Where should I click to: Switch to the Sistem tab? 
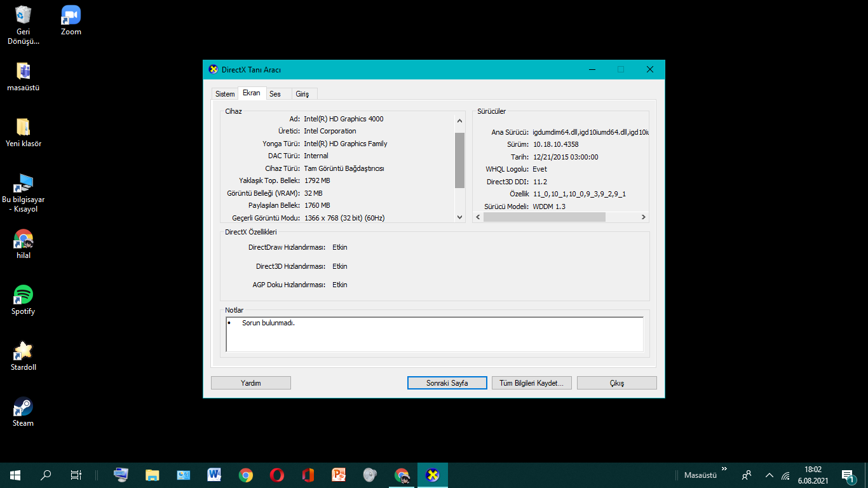point(225,94)
